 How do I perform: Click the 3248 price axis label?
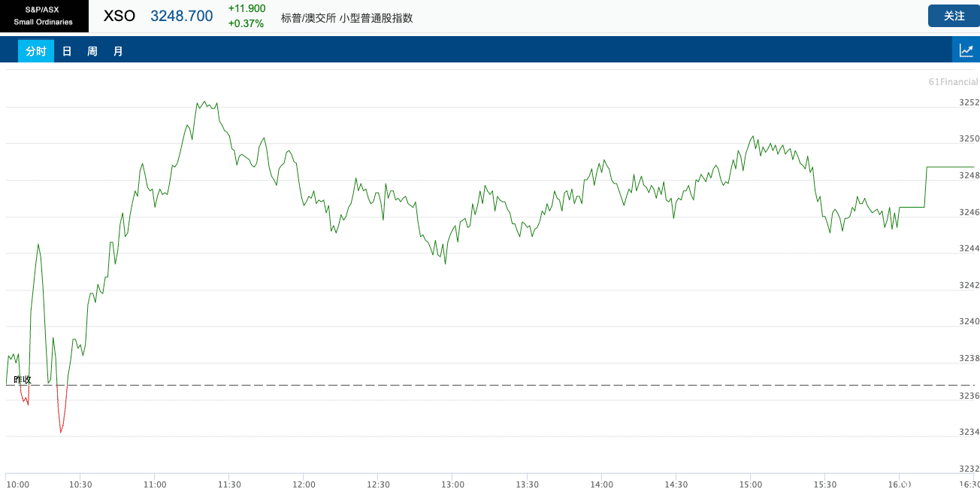(969, 175)
